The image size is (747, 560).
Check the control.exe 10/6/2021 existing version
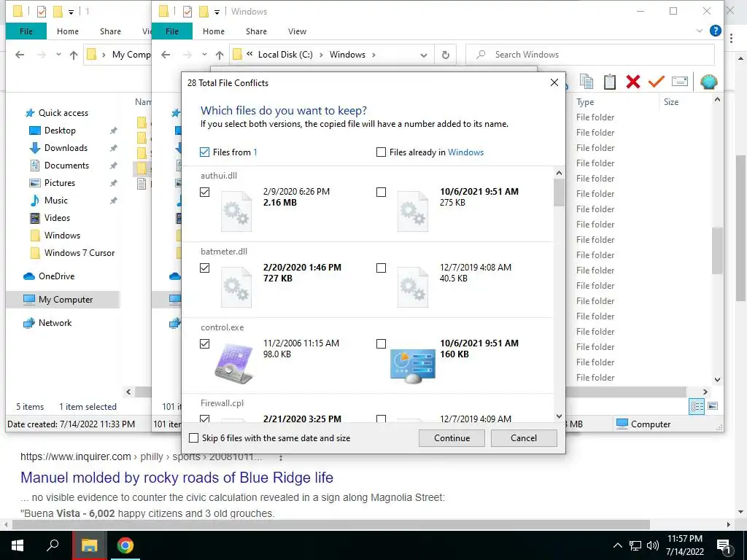pos(381,343)
